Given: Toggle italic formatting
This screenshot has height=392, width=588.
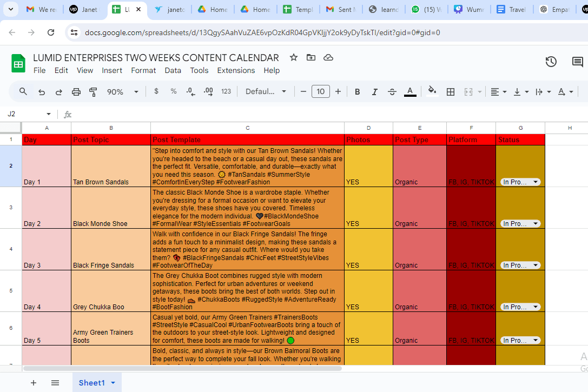Looking at the screenshot, I should pyautogui.click(x=374, y=92).
